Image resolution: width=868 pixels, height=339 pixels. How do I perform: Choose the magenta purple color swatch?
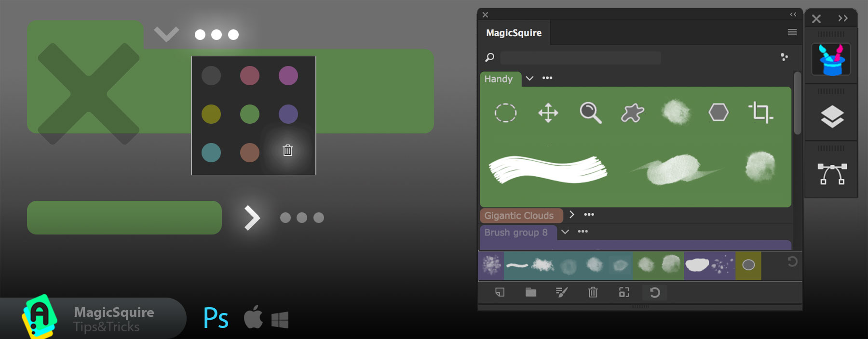288,76
